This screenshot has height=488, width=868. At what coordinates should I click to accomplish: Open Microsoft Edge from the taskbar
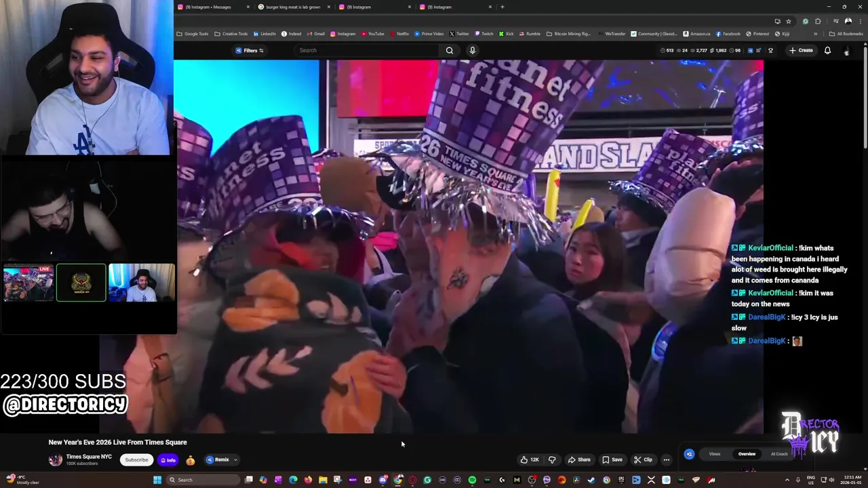(293, 480)
